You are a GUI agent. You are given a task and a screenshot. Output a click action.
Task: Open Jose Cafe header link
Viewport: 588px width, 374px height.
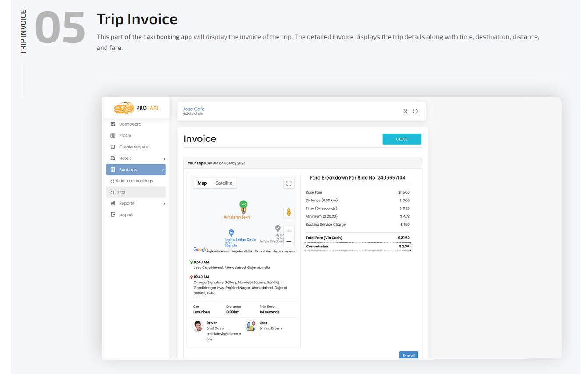pyautogui.click(x=194, y=109)
